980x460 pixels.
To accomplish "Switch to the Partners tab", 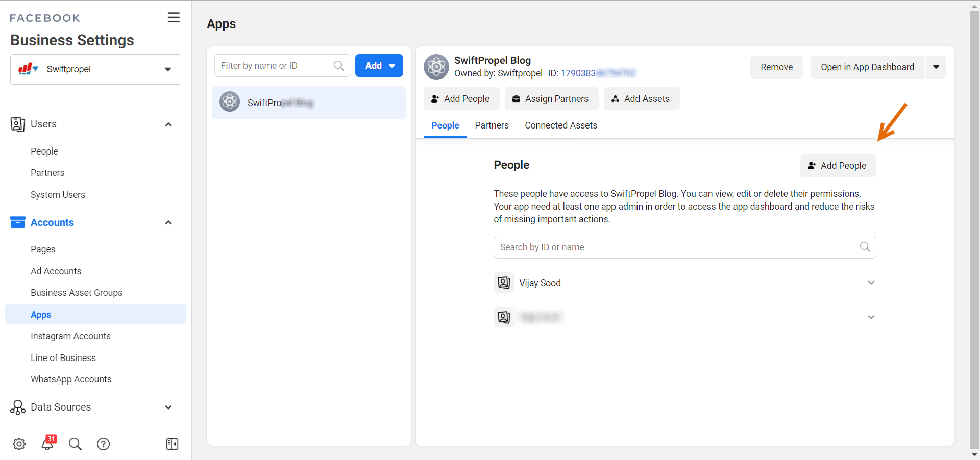I will 492,125.
